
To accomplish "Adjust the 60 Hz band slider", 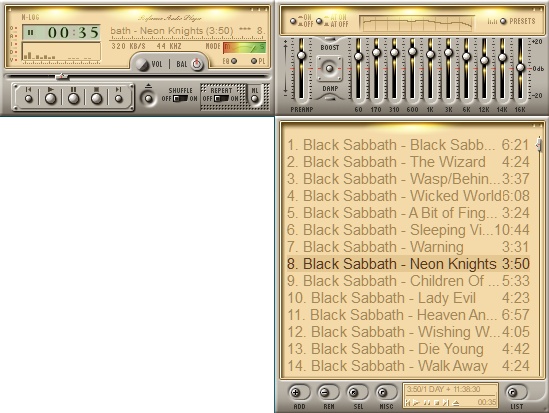I will pos(358,69).
